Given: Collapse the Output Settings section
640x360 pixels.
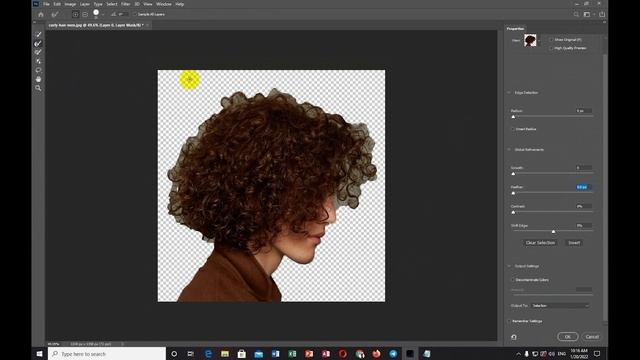Looking at the screenshot, I should pyautogui.click(x=509, y=266).
